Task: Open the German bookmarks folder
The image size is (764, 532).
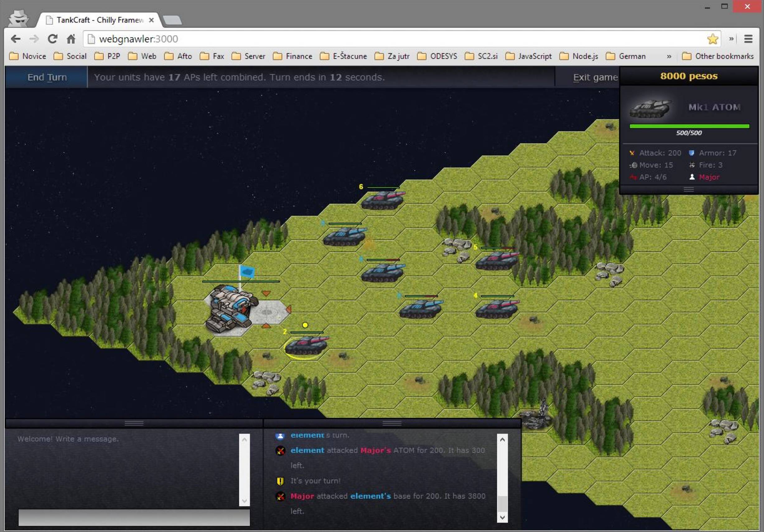Action: [626, 56]
